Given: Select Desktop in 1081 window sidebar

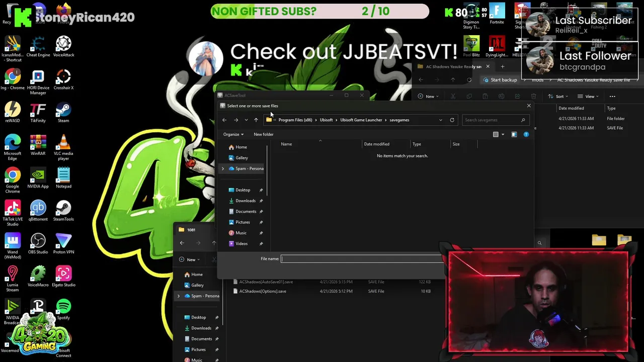Looking at the screenshot, I should point(198,317).
